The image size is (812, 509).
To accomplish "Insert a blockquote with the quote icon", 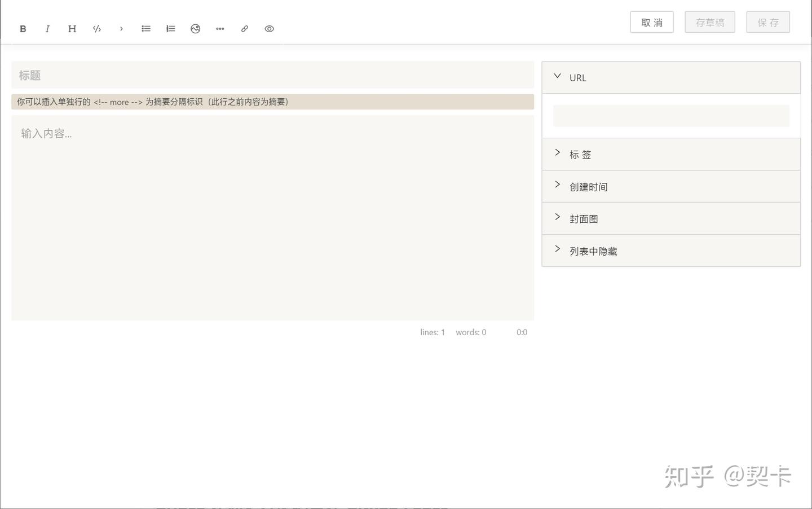I will [121, 29].
